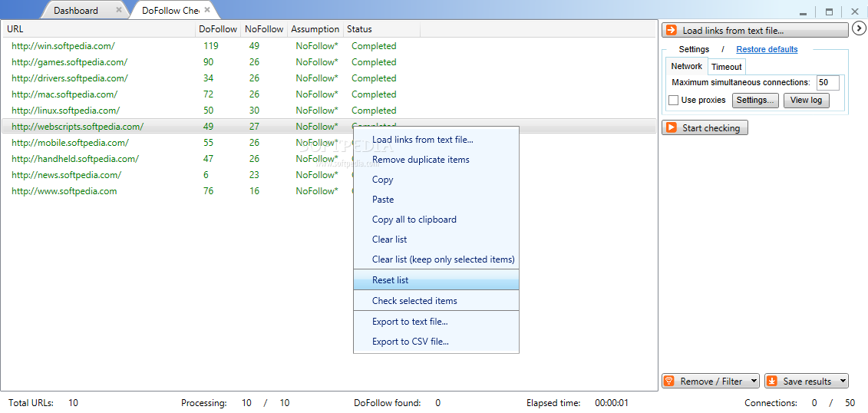Choose Copy all to clipboard
The height and width of the screenshot is (413, 868).
coord(436,220)
